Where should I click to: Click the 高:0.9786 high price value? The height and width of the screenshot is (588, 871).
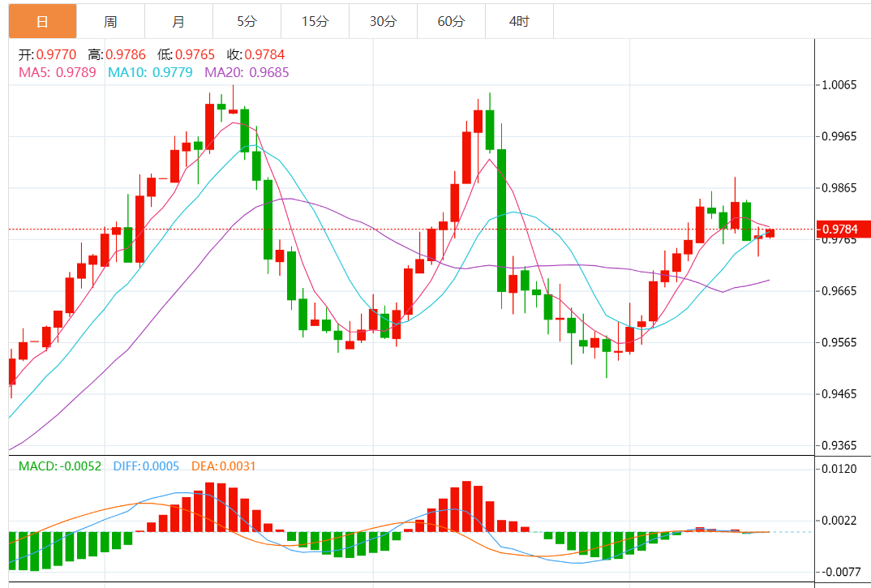click(117, 54)
